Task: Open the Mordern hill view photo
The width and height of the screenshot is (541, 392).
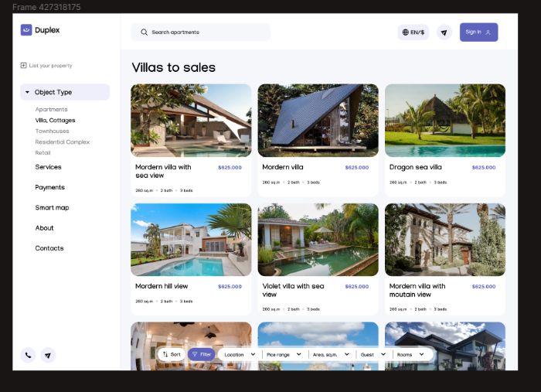Action: (191, 240)
